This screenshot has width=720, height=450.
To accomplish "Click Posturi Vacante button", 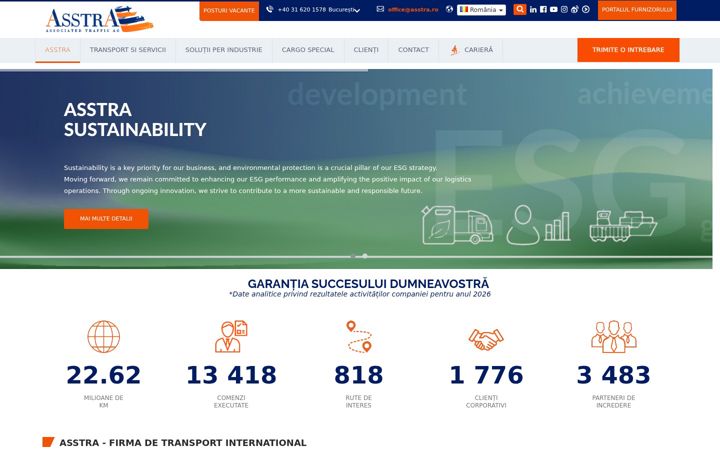I will click(x=229, y=10).
